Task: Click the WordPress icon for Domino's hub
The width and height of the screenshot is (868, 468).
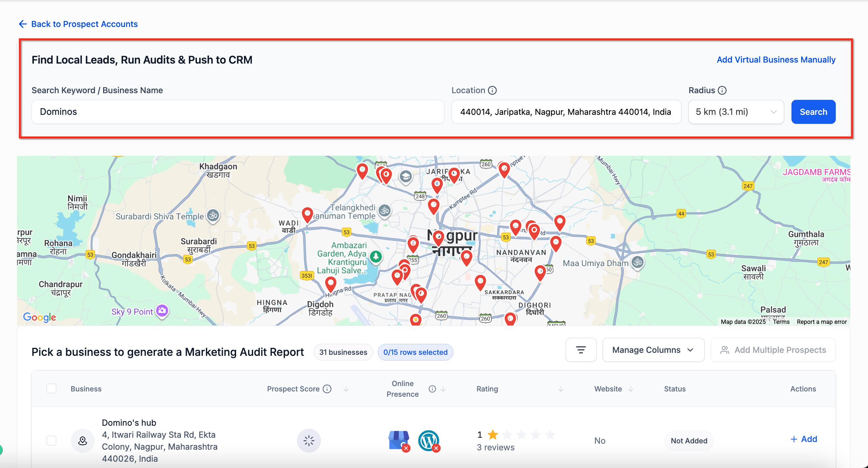Action: 428,440
